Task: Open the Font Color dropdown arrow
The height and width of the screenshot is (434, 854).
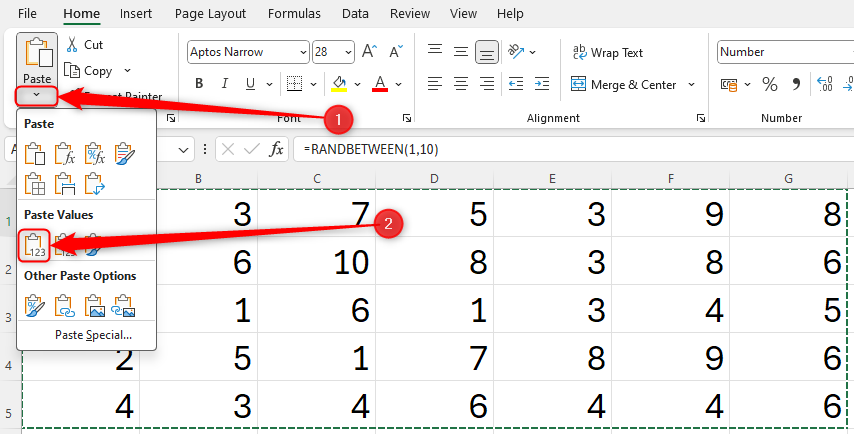Action: tap(399, 84)
